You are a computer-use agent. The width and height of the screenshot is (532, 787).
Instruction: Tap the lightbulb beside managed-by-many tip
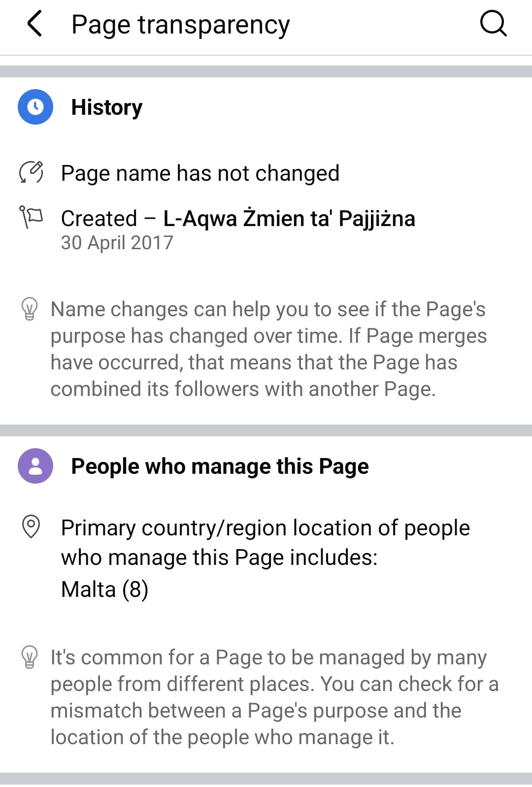(x=30, y=657)
